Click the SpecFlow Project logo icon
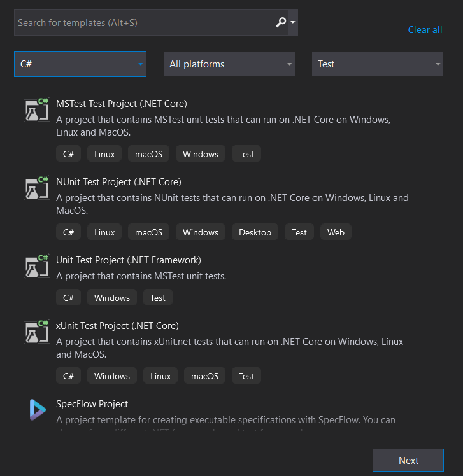Screen dimensions: 463x476 pos(38,410)
